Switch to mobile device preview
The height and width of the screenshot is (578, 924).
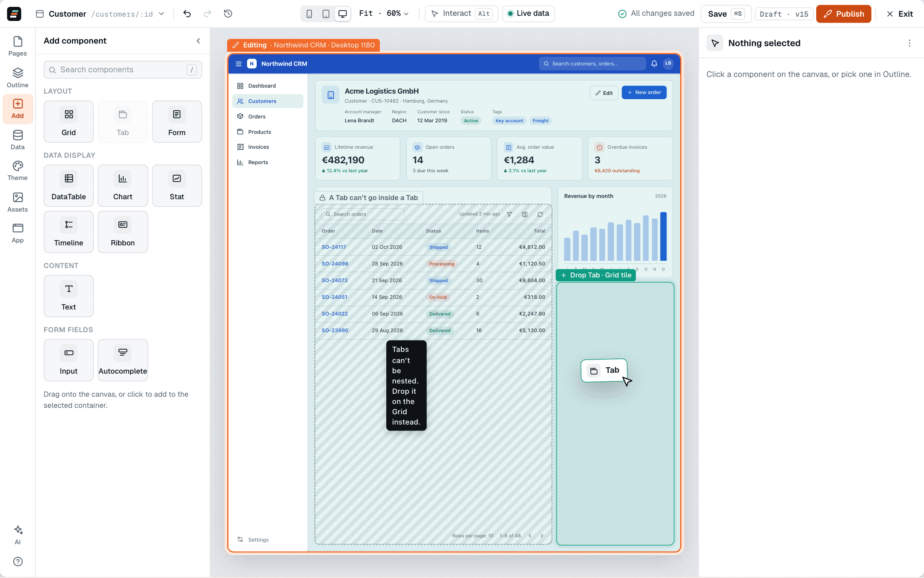click(309, 14)
